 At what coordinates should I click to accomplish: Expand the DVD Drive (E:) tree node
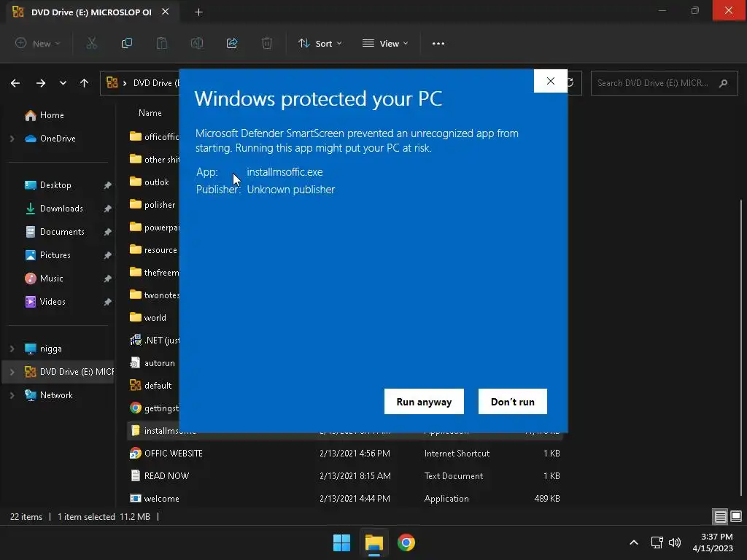[12, 372]
